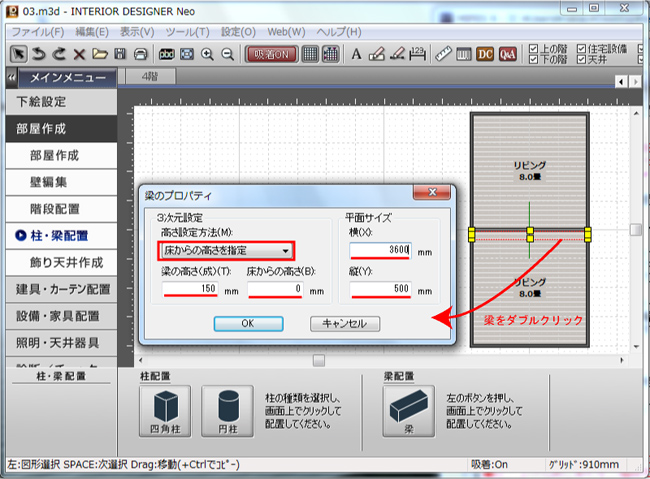The width and height of the screenshot is (650, 479).
Task: Open the 高さ設定方法 dropdown
Action: [x=226, y=250]
